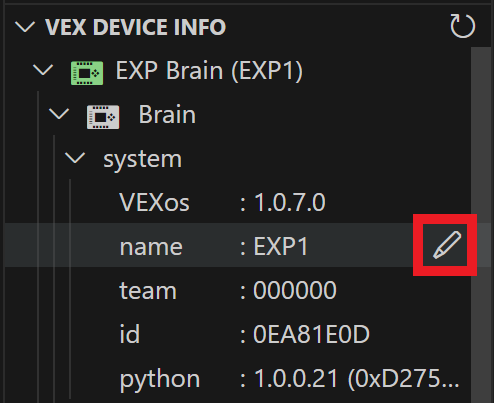Select the id : 0EA81E0D row
494x403 pixels.
238,333
